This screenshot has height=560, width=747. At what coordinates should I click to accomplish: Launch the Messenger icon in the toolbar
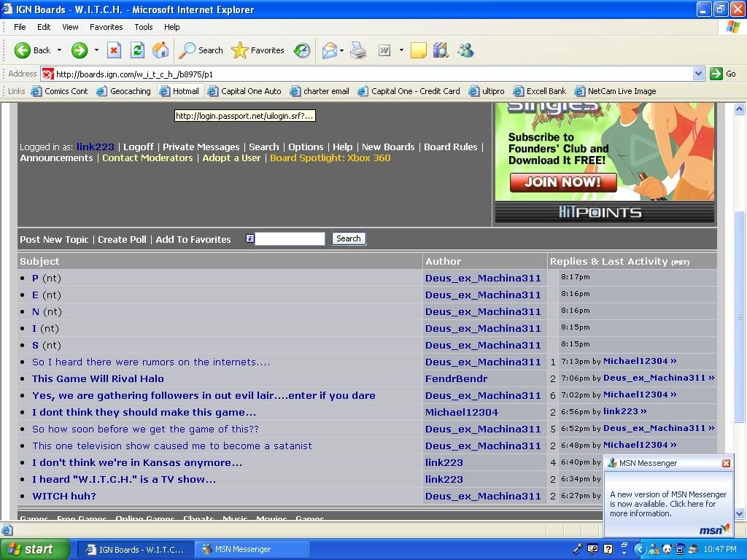click(x=465, y=50)
